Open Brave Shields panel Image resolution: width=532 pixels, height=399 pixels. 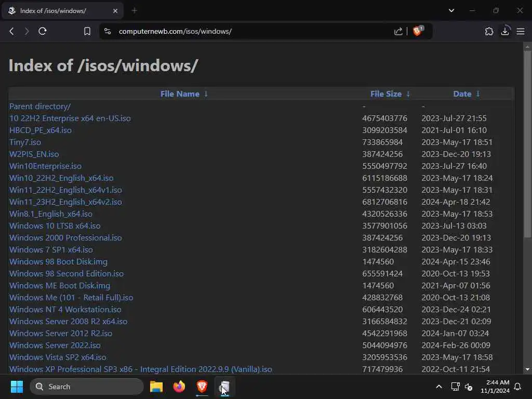(418, 31)
